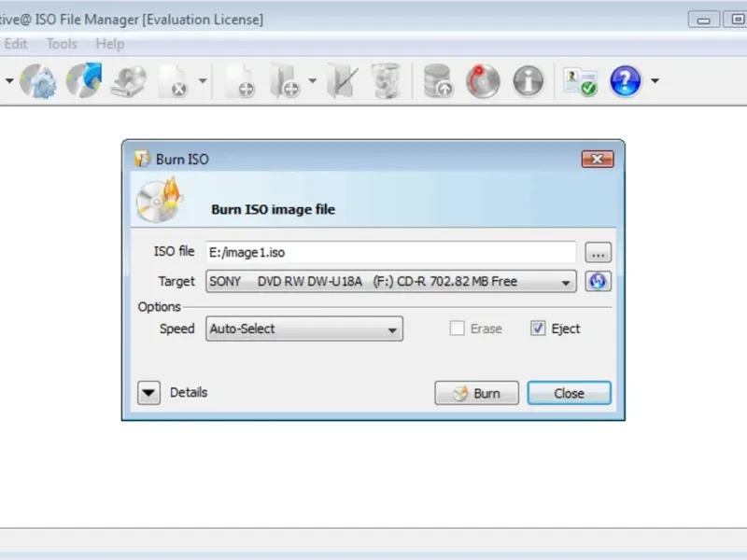This screenshot has height=560, width=747.
Task: Open the Help menu
Action: (x=110, y=44)
